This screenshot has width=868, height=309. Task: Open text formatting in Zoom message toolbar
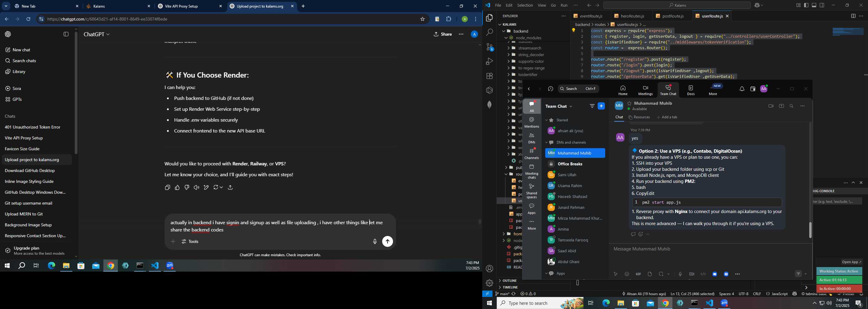615,274
